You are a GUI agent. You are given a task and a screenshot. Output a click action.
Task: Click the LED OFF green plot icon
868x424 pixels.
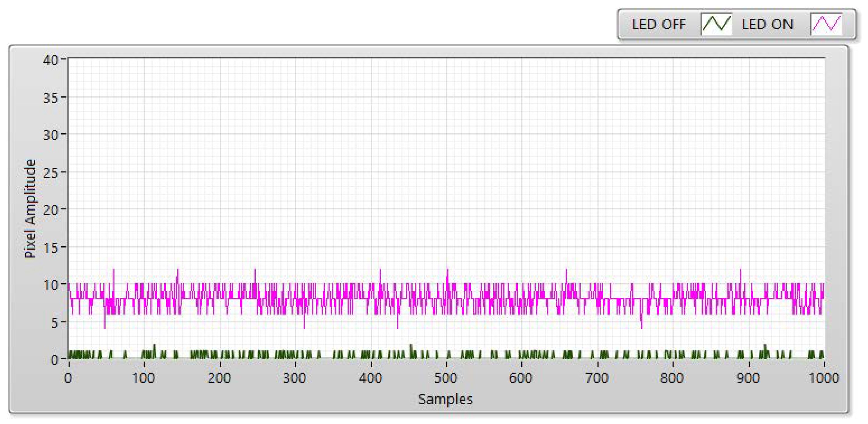coord(716,24)
